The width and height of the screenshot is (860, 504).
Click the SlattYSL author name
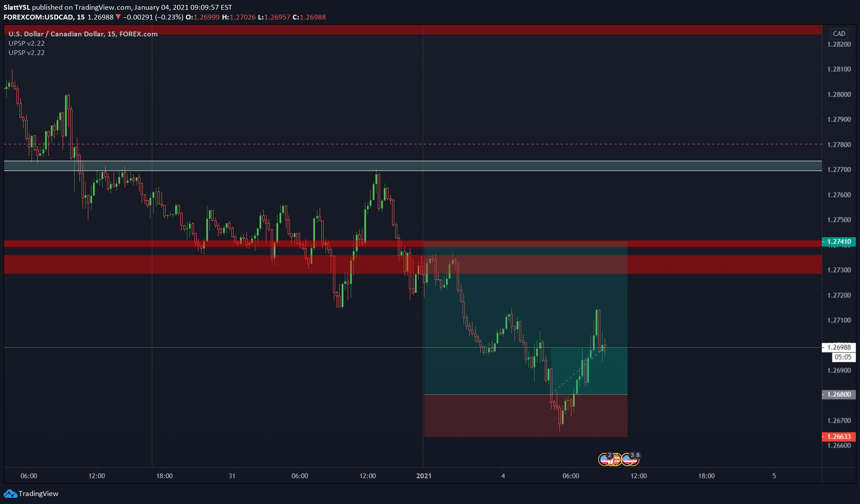pos(17,7)
